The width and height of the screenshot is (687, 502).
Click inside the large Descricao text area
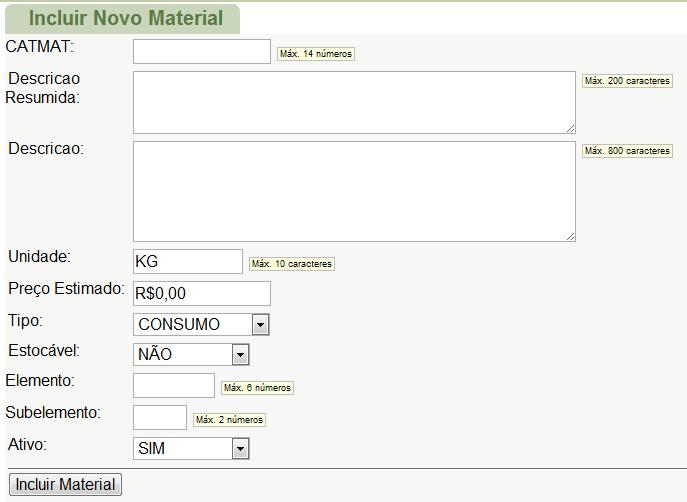[x=353, y=191]
